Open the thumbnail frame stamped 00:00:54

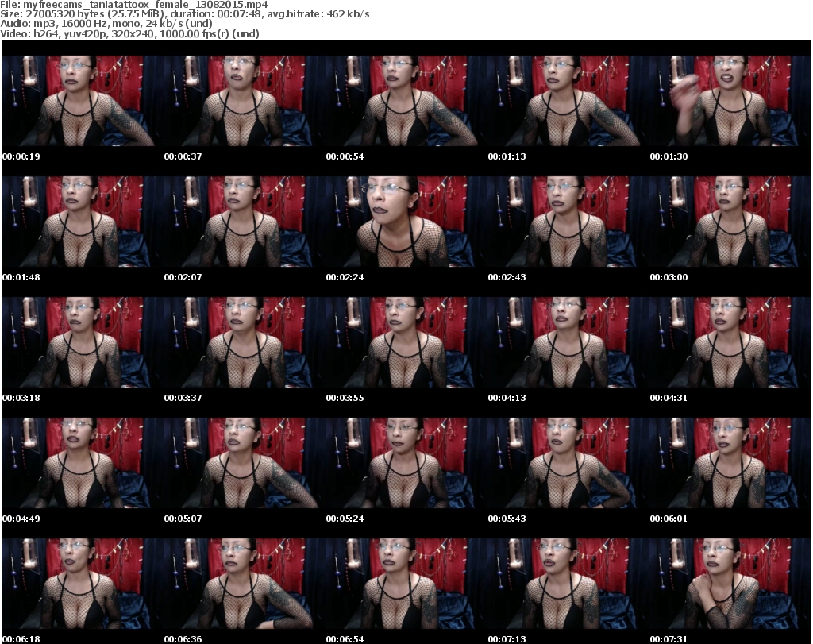[406, 101]
